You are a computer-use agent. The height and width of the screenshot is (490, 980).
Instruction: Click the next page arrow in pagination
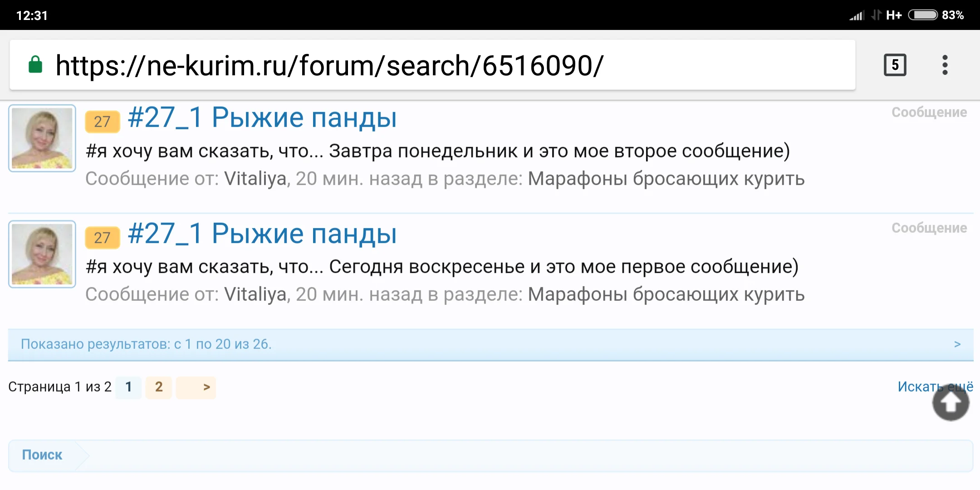point(206,387)
